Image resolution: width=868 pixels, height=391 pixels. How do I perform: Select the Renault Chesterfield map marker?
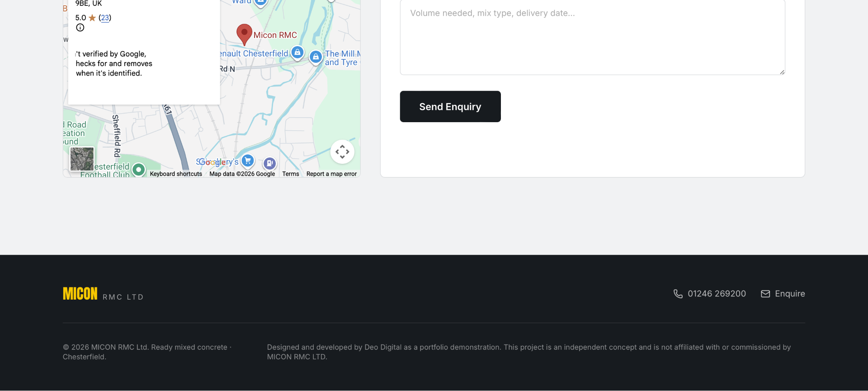[x=297, y=53]
